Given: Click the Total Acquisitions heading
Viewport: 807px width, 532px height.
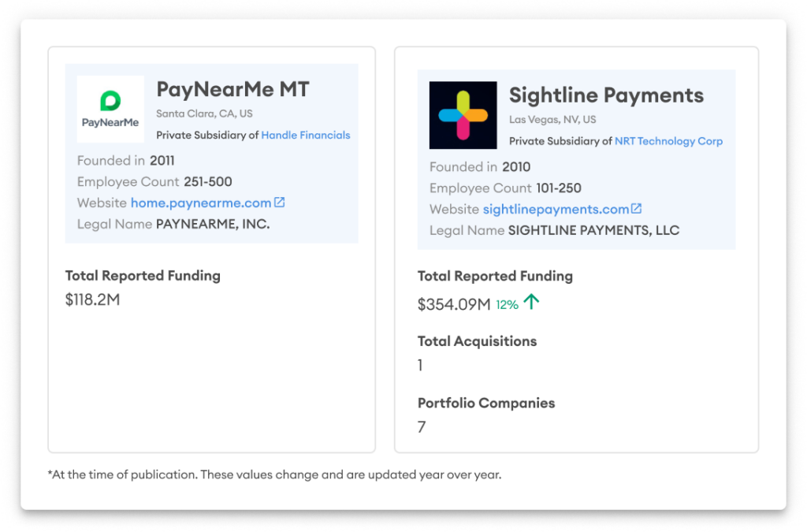Looking at the screenshot, I should point(477,341).
